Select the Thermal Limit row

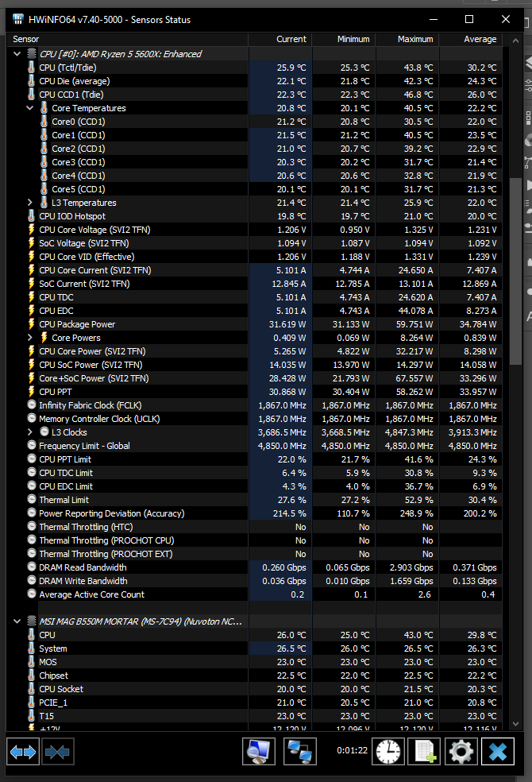tap(254, 500)
